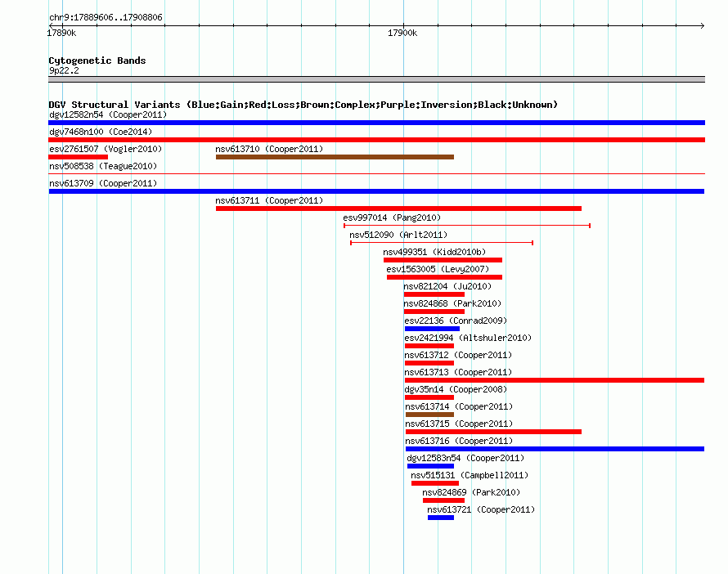Click the nsv613713 (Cooper2011) label

(458, 372)
